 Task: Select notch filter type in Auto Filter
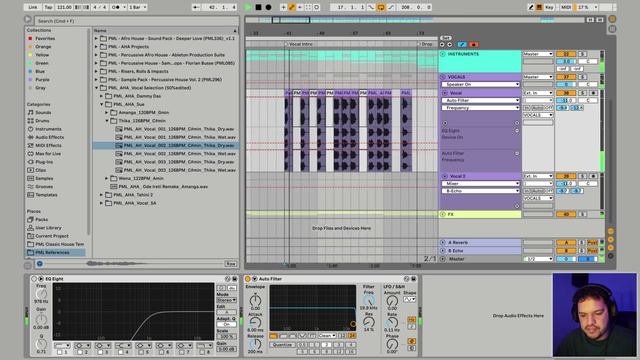302,336
